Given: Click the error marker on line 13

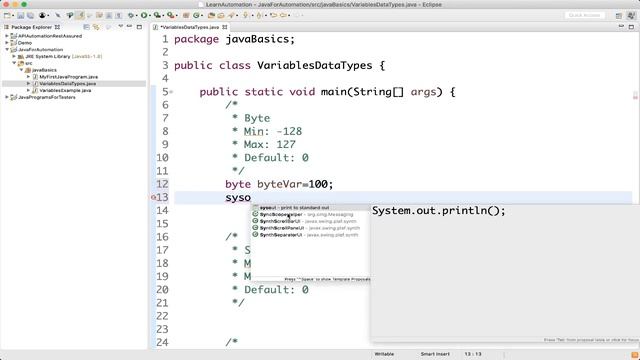Looking at the screenshot, I should point(153,197).
